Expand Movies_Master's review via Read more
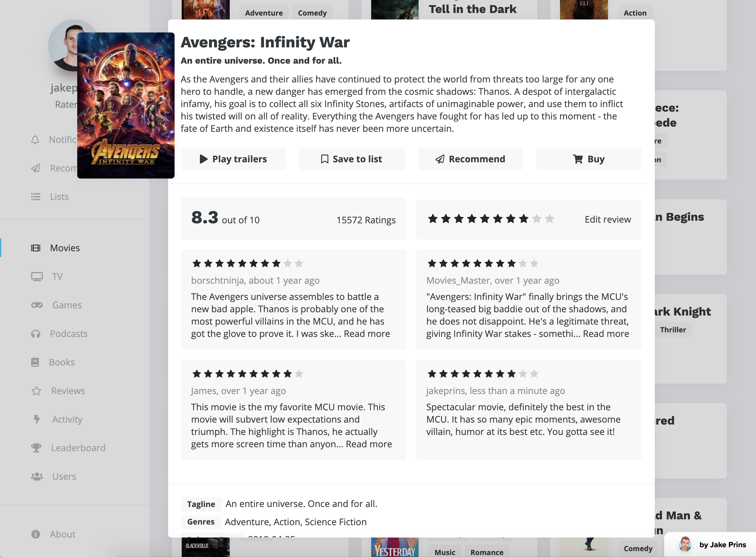The height and width of the screenshot is (557, 756). point(606,334)
